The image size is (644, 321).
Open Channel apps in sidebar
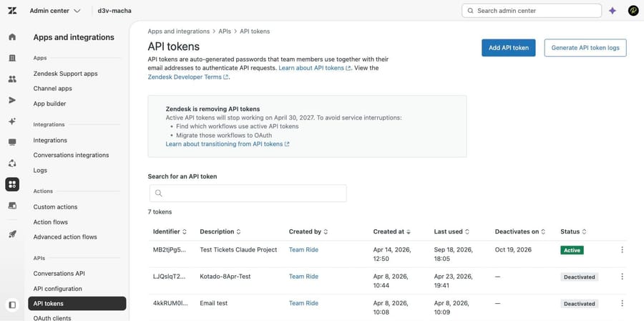(52, 88)
